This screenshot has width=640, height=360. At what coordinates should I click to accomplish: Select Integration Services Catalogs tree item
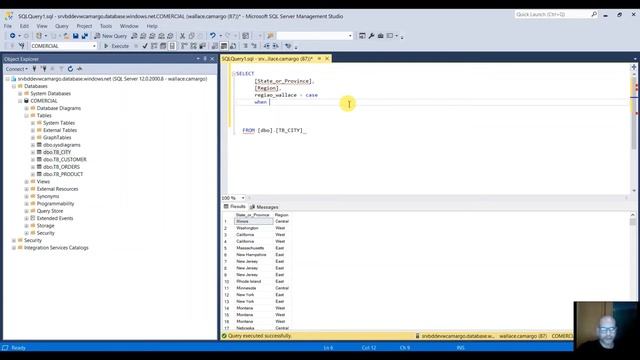click(x=56, y=248)
